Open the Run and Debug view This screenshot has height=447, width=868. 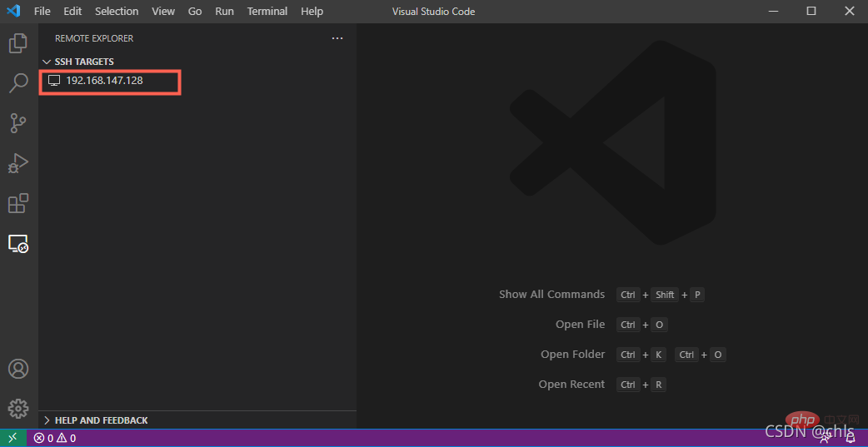(x=18, y=163)
